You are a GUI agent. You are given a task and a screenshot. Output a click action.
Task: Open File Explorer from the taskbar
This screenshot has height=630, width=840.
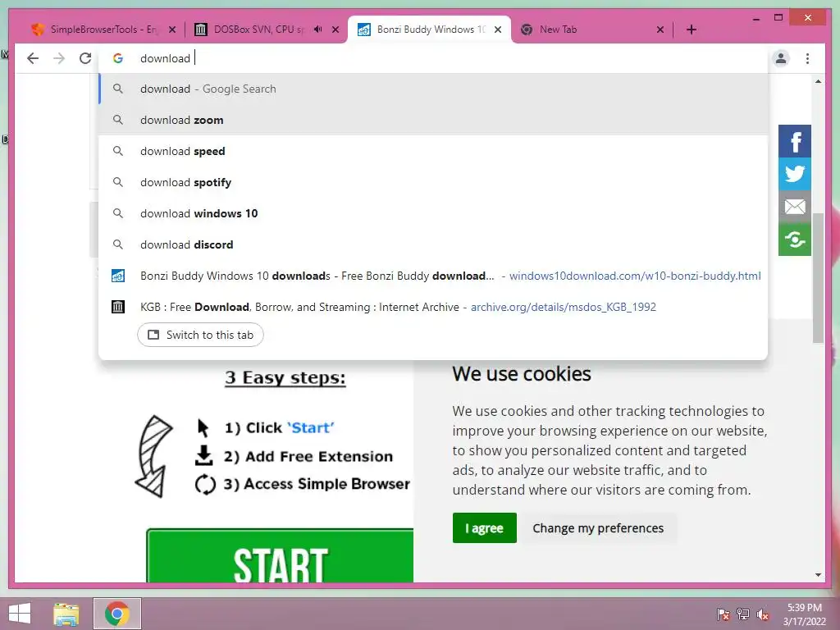point(66,614)
